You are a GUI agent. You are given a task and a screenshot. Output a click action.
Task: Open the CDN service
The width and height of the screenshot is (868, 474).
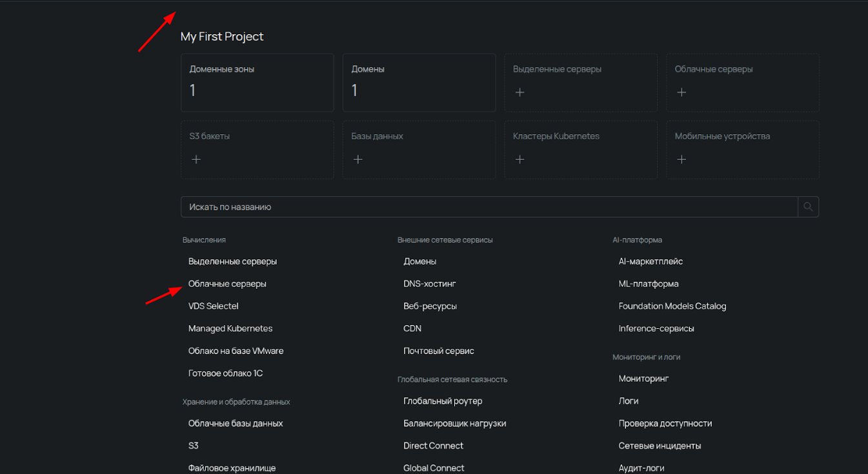(x=412, y=328)
